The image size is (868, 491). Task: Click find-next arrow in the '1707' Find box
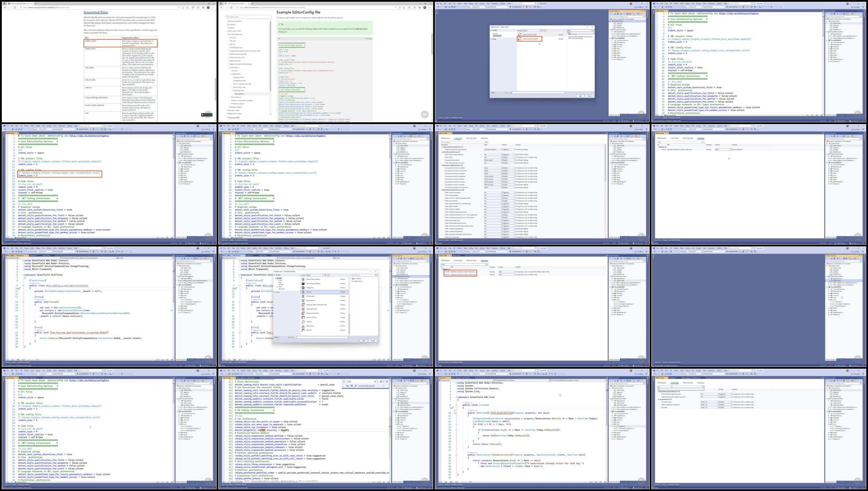pyautogui.click(x=380, y=382)
